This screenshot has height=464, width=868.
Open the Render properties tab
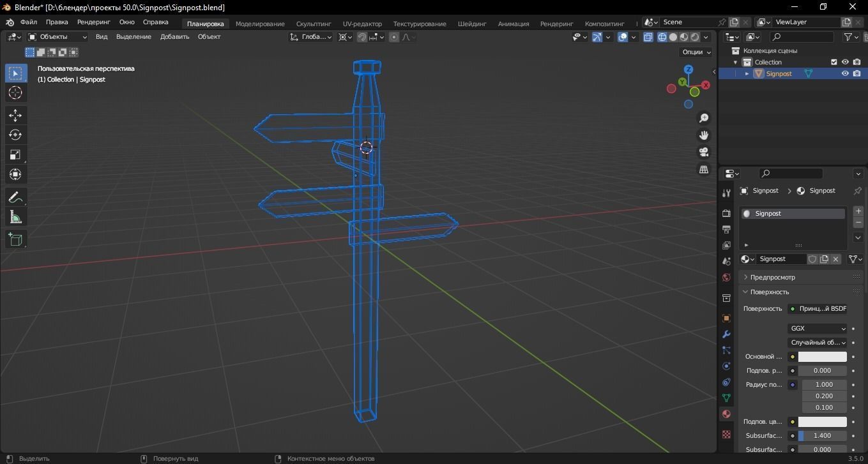click(726, 213)
